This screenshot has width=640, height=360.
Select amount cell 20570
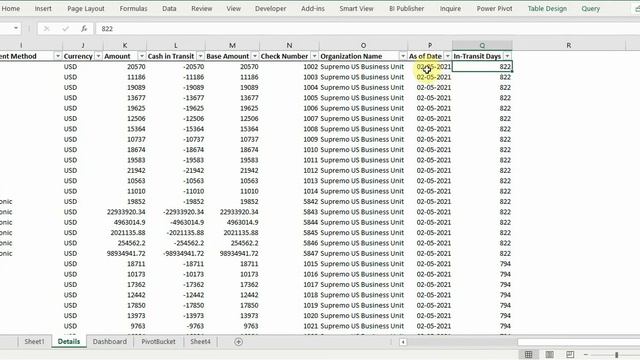[x=125, y=67]
